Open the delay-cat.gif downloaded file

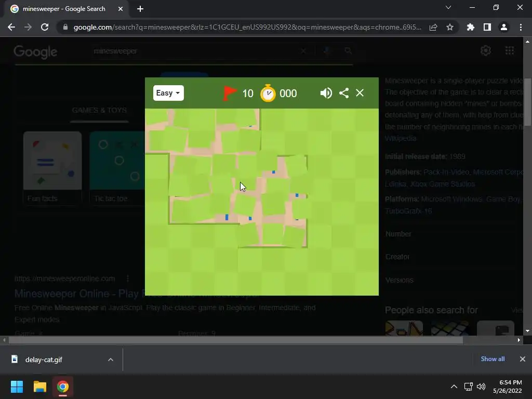tap(44, 360)
